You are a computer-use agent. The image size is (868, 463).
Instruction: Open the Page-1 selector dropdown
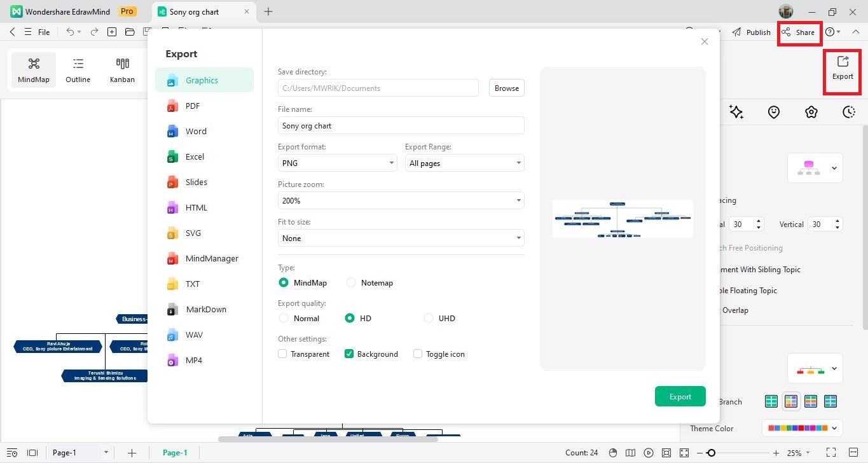point(80,453)
